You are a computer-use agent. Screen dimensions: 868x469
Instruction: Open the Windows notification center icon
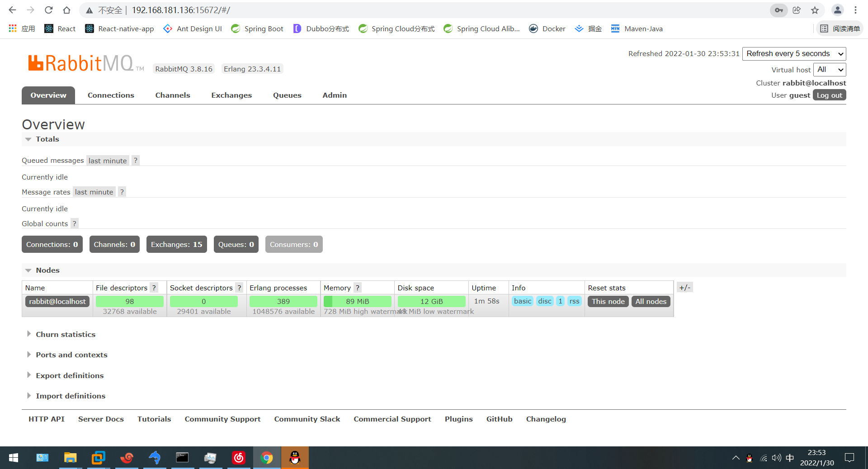(x=849, y=458)
